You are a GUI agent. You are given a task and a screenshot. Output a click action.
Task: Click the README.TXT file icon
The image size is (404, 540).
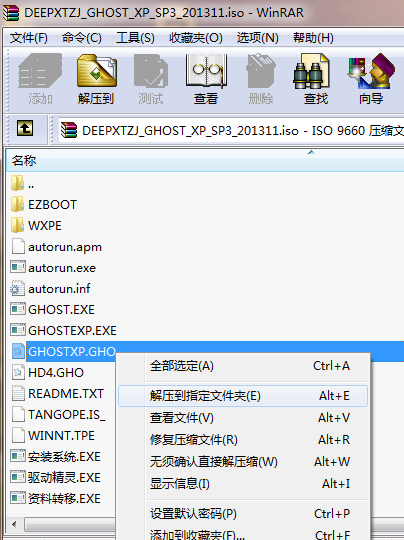tap(18, 393)
